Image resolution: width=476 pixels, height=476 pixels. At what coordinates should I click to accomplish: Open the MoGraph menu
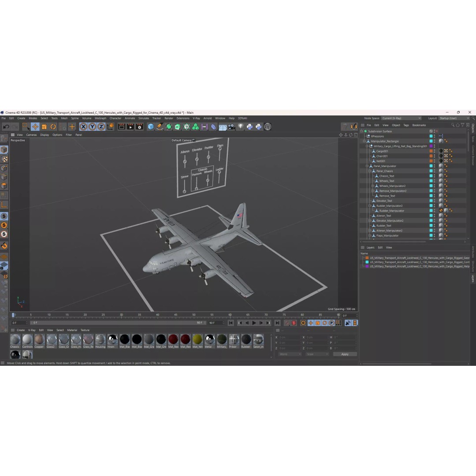(x=100, y=119)
